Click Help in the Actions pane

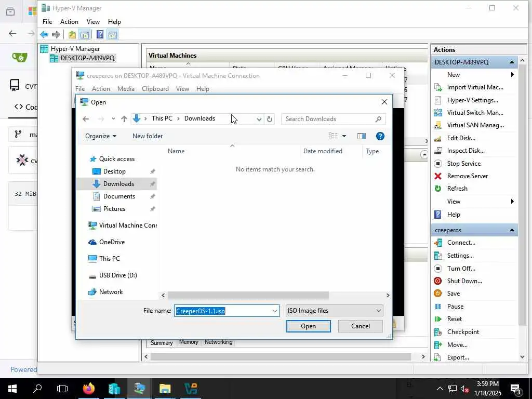453,215
